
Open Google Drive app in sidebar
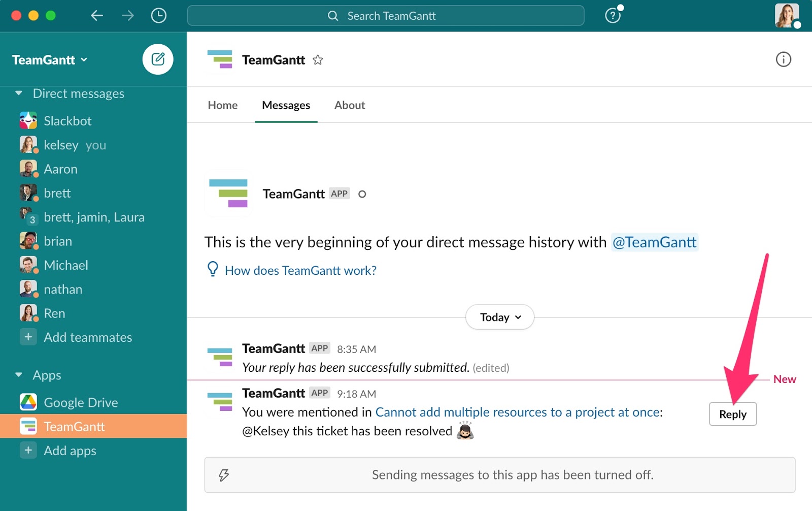(x=81, y=402)
